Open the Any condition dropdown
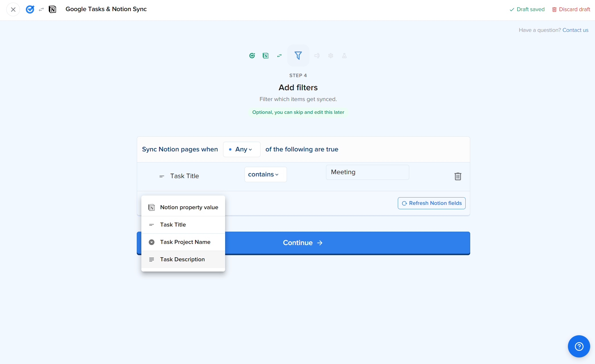The image size is (595, 364). pos(242,149)
